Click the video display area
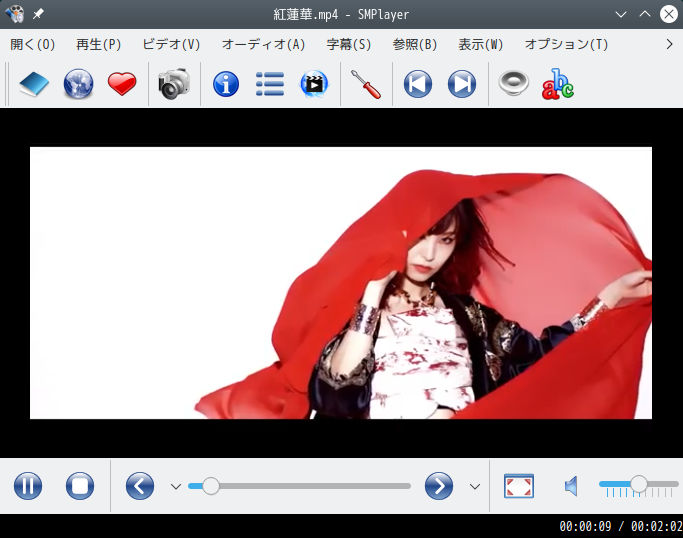 [341, 283]
